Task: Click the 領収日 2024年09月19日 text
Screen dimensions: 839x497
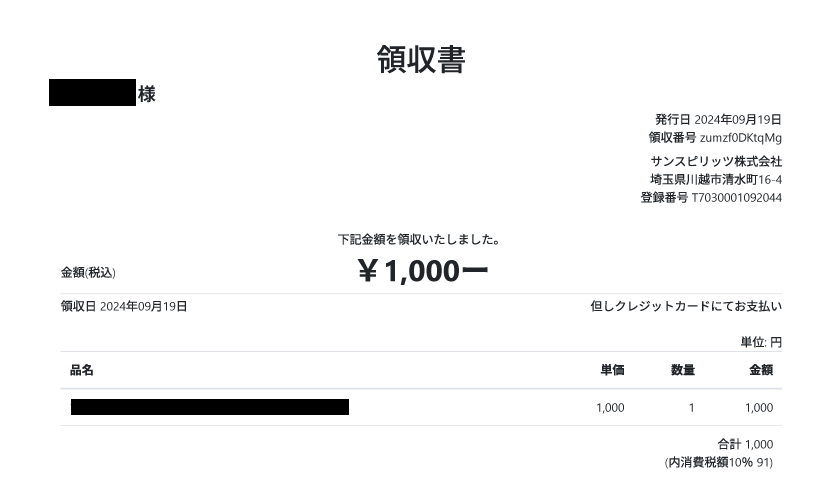Action: click(124, 307)
